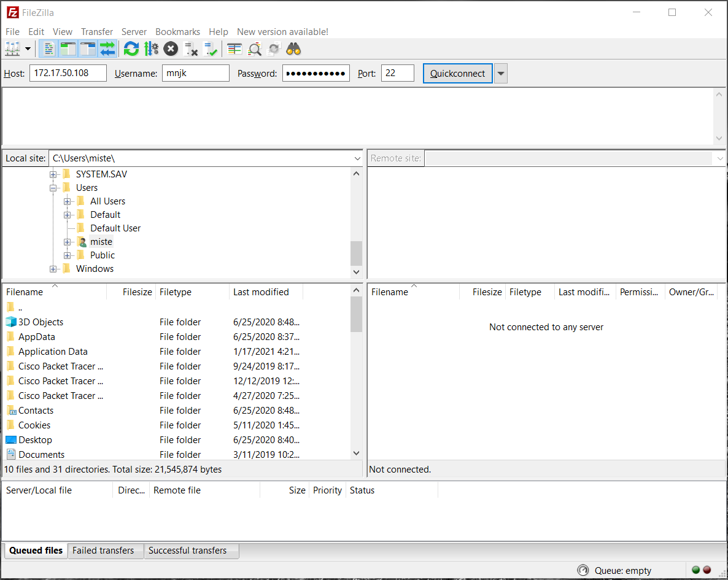Reconnect to the last used server

click(x=210, y=48)
